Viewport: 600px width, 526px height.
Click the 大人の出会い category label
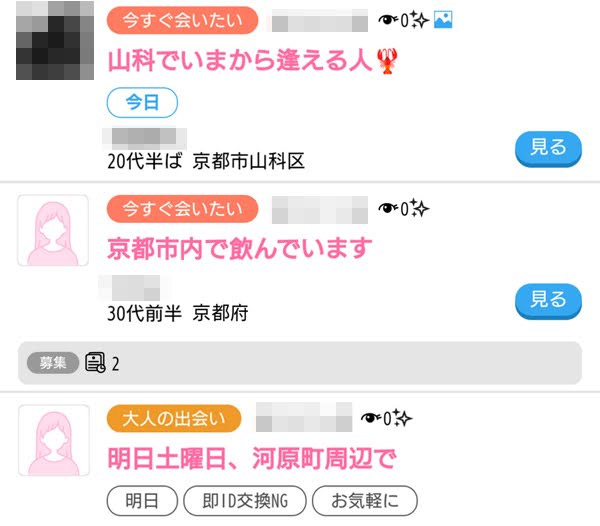tap(174, 419)
